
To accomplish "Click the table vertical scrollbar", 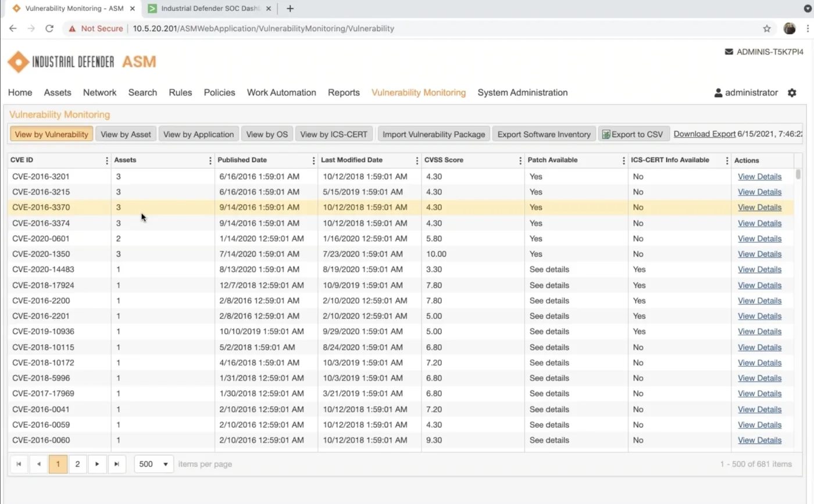I will tap(798, 174).
